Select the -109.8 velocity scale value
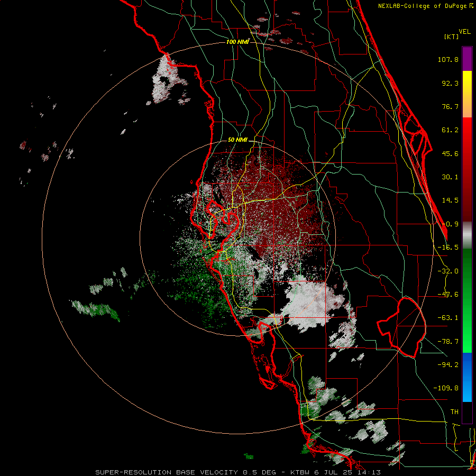The width and height of the screenshot is (476, 476). click(x=446, y=388)
